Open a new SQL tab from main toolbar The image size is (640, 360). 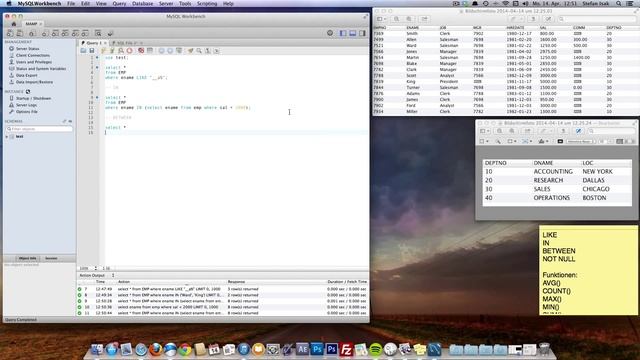tap(10, 33)
